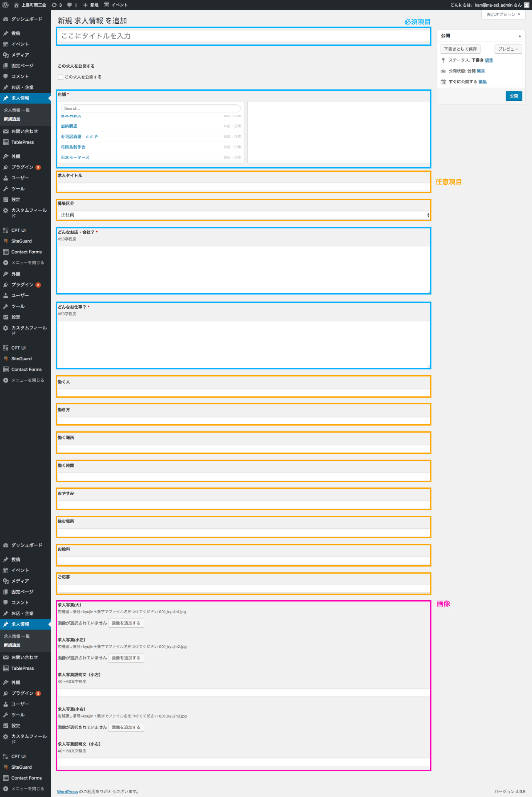Collapse the 公開 metabox with arrow

pyautogui.click(x=520, y=36)
